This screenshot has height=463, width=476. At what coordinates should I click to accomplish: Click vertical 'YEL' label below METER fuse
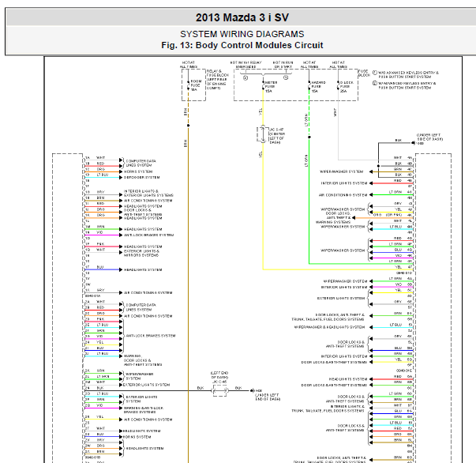(x=260, y=112)
